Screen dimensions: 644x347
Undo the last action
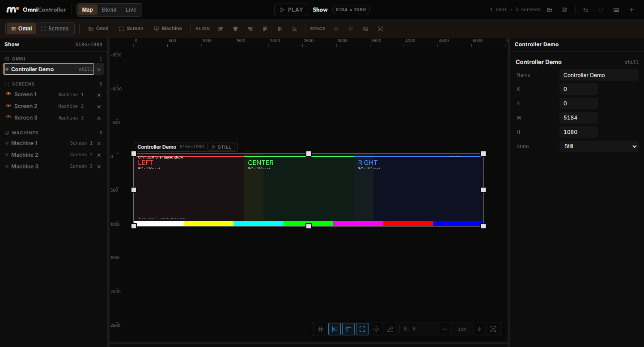pyautogui.click(x=586, y=10)
